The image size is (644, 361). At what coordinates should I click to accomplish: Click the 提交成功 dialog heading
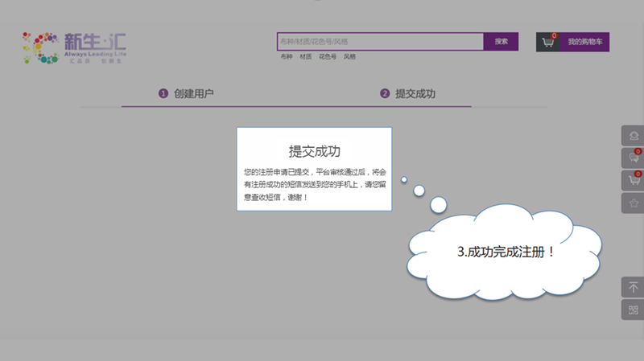point(314,151)
